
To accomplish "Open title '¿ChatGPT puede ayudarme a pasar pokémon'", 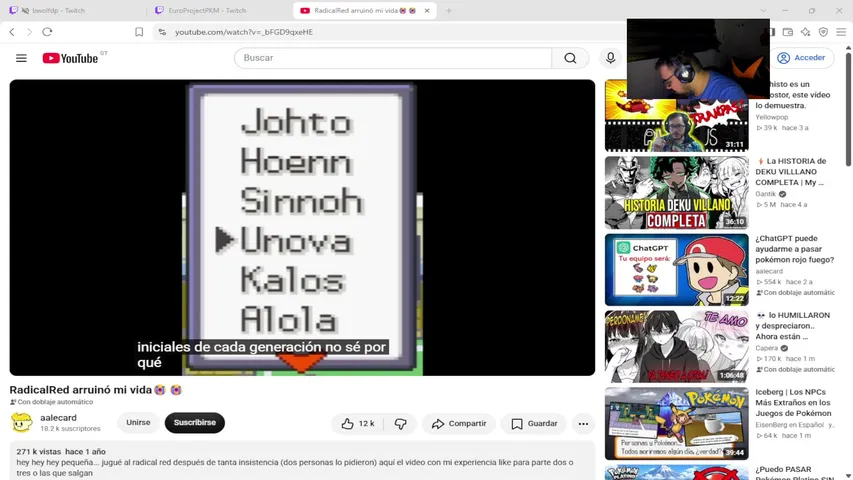I will (795, 249).
